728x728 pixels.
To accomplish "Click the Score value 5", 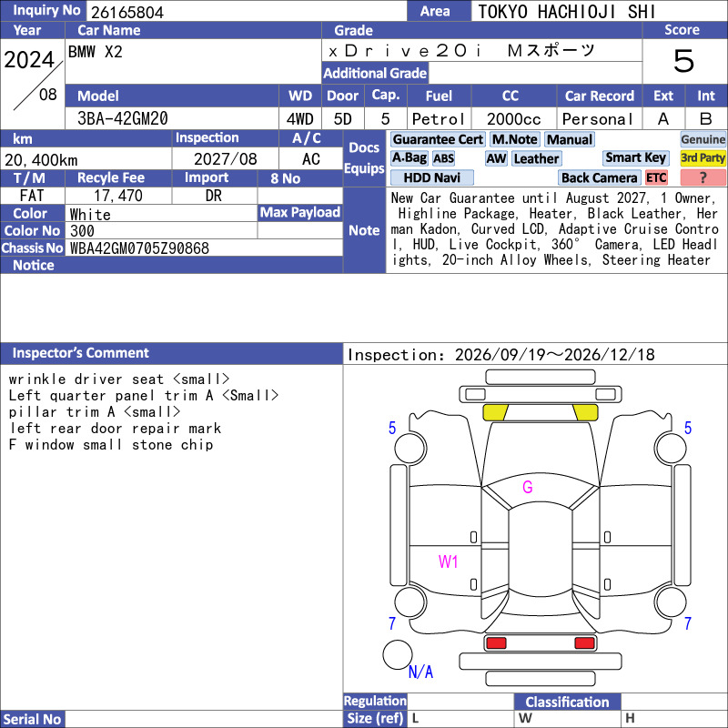I will pyautogui.click(x=684, y=61).
